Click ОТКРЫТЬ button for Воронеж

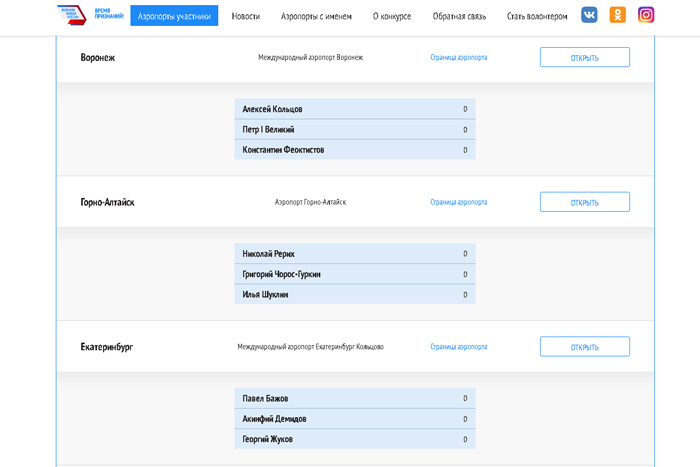pyautogui.click(x=585, y=57)
